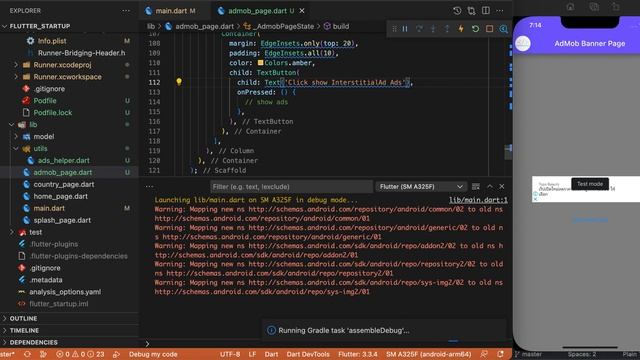Open the debug console more actions menu

pos(149,187)
